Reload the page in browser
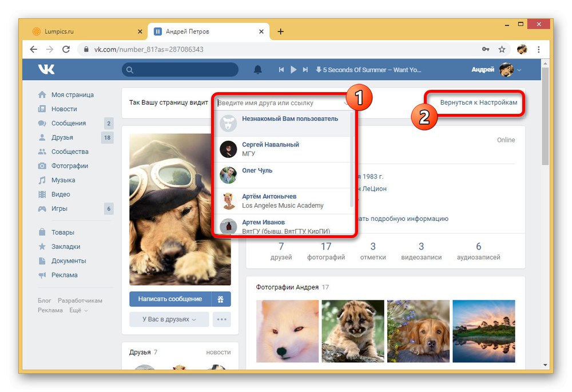 click(x=66, y=49)
